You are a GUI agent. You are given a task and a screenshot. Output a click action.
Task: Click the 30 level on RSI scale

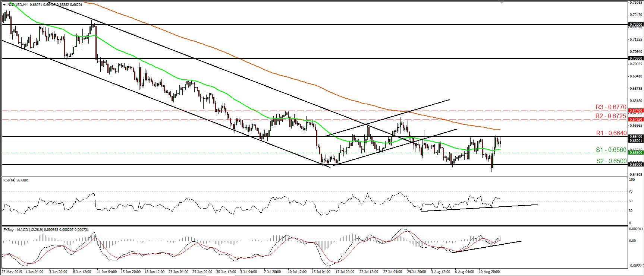(x=631, y=211)
